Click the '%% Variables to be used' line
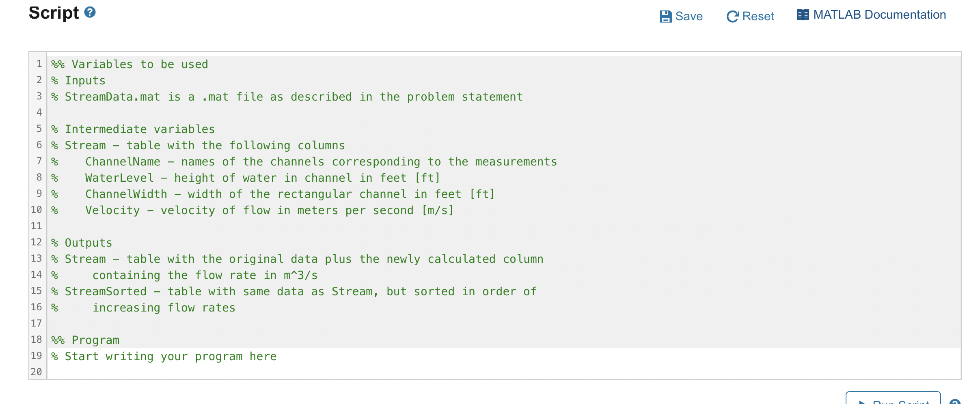 (x=130, y=64)
